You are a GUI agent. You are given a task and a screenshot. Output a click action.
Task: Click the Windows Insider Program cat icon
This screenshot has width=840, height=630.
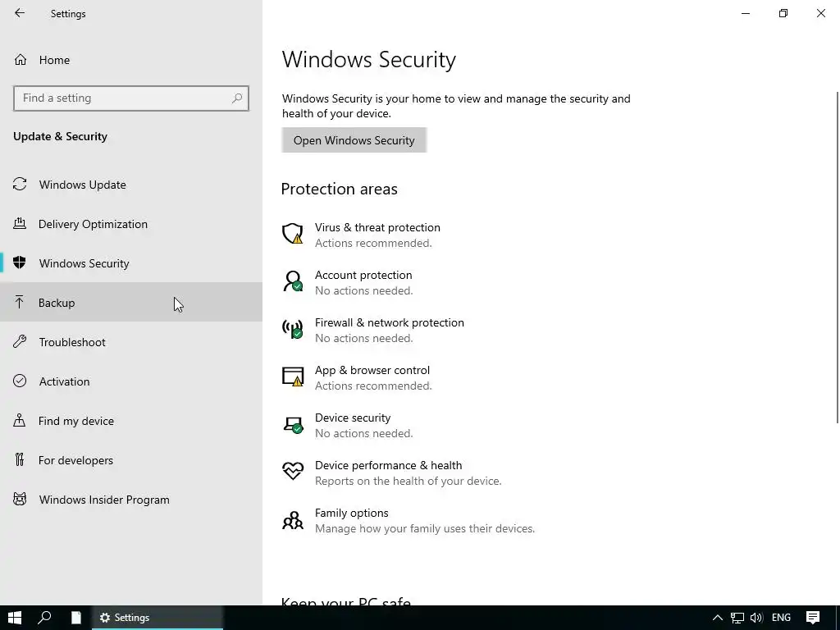tap(20, 500)
